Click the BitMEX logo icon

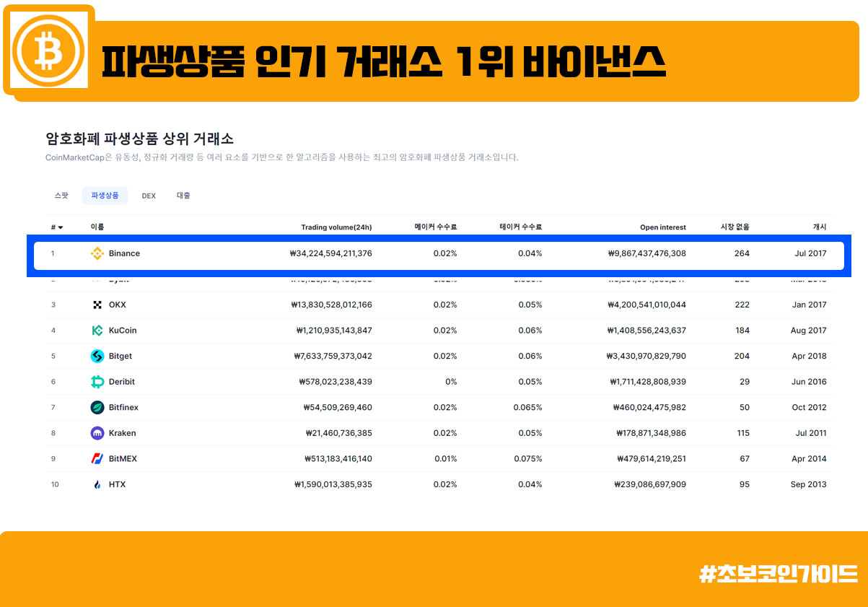coord(97,458)
